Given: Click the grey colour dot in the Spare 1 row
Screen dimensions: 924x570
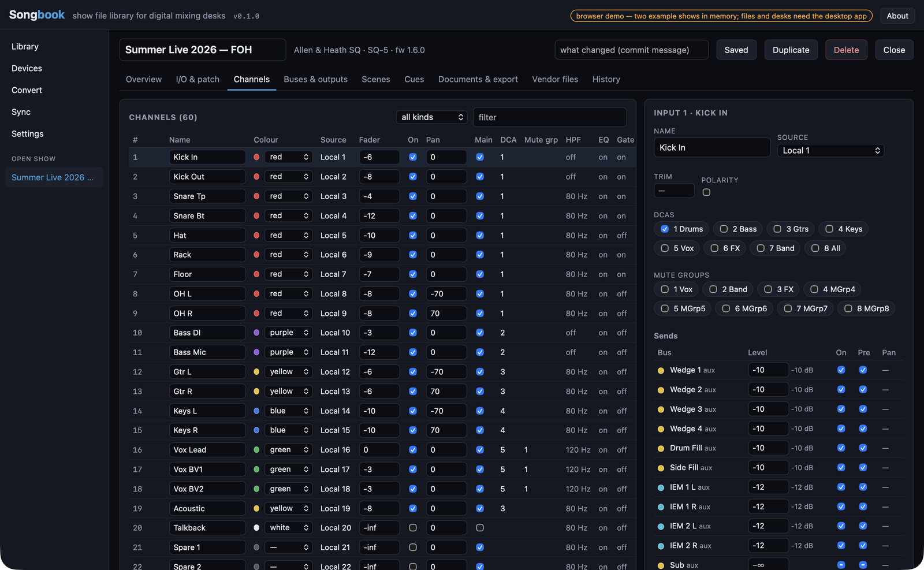Looking at the screenshot, I should (x=256, y=547).
